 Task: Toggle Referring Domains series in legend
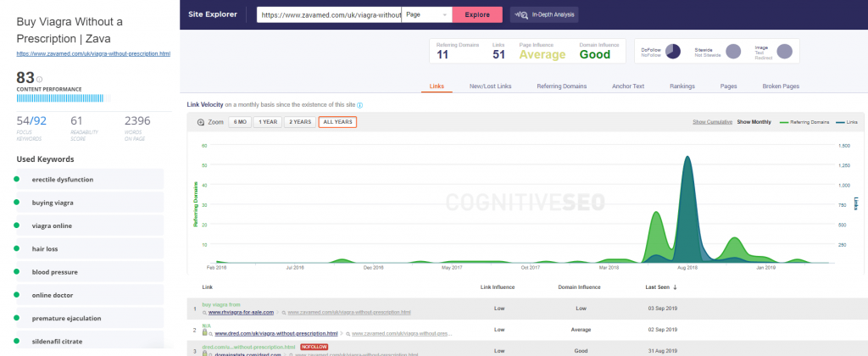(x=804, y=122)
